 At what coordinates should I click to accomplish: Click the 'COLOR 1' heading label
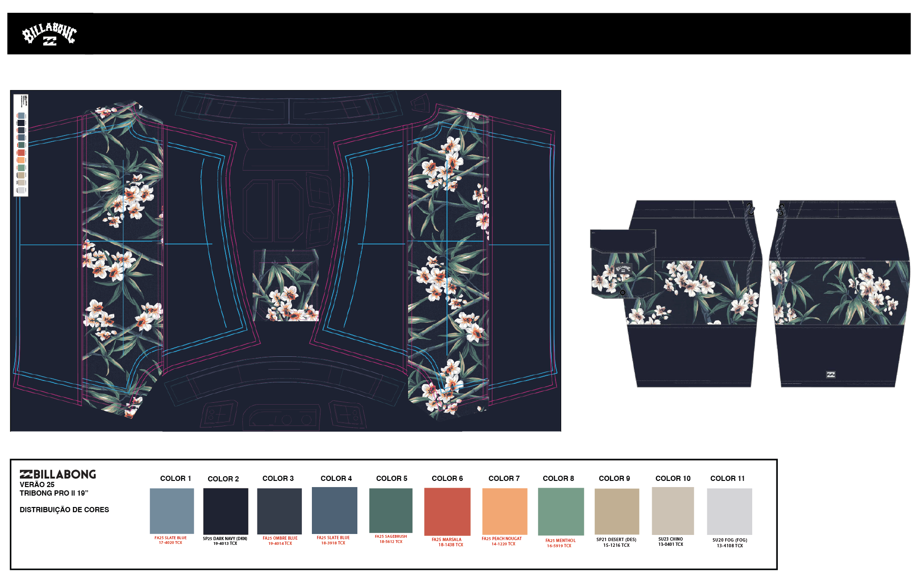pos(175,479)
